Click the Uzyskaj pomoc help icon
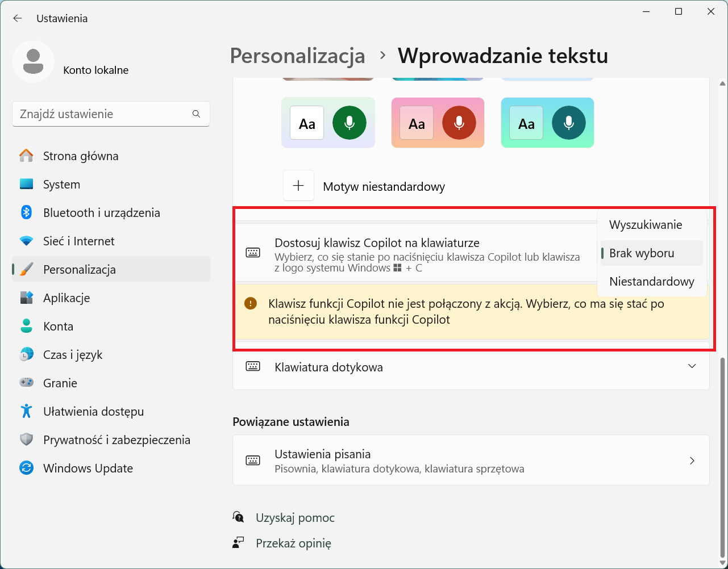The image size is (728, 569). (x=239, y=517)
